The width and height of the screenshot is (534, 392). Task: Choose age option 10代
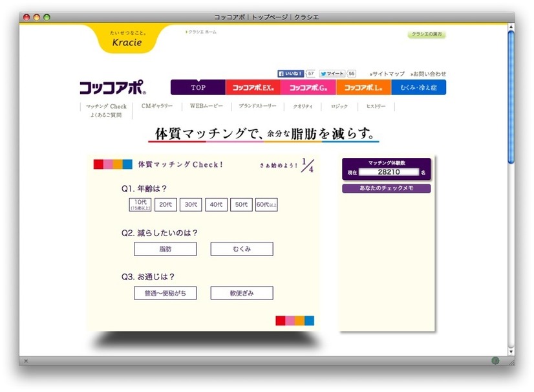140,204
